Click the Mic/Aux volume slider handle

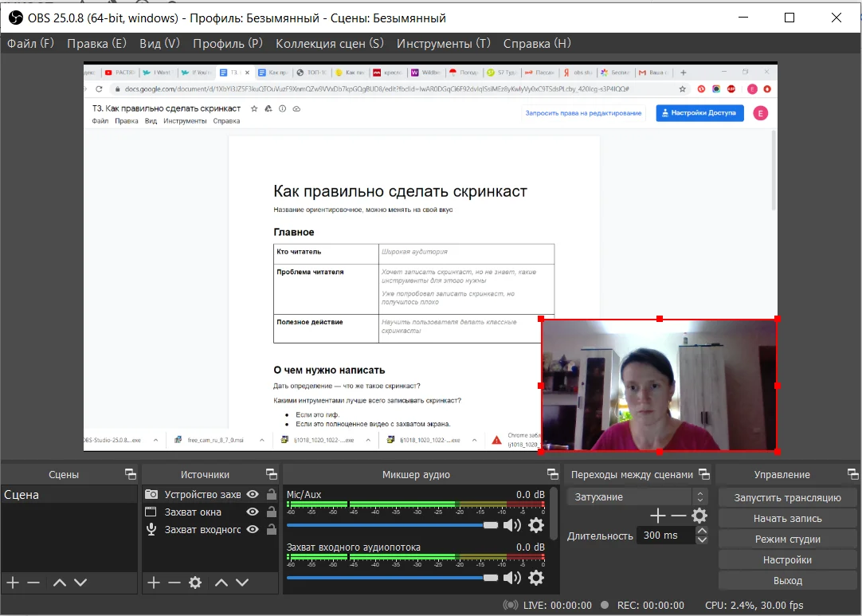pyautogui.click(x=491, y=525)
